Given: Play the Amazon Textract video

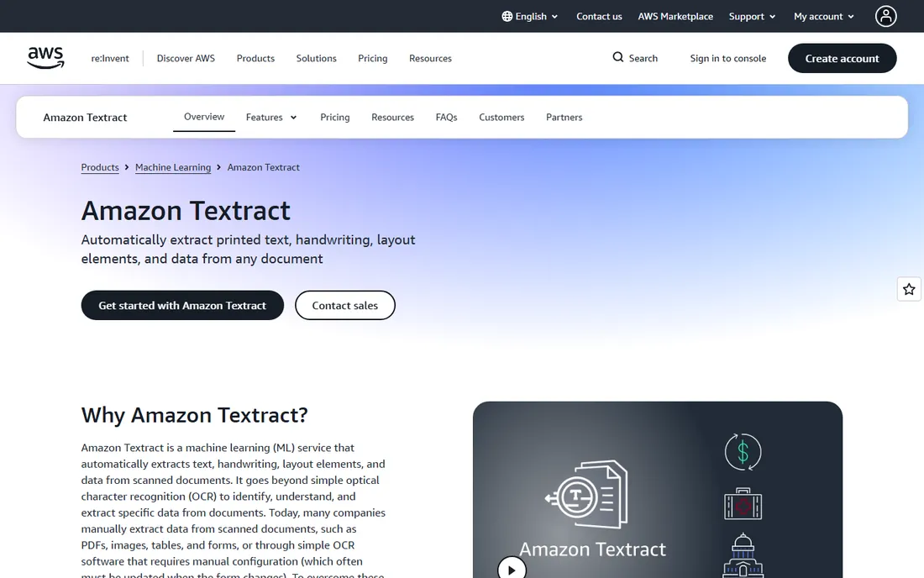Looking at the screenshot, I should tap(512, 569).
